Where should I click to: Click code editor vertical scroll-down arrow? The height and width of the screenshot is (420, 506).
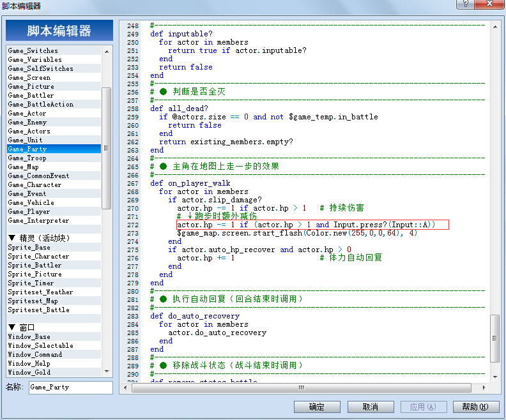(495, 377)
